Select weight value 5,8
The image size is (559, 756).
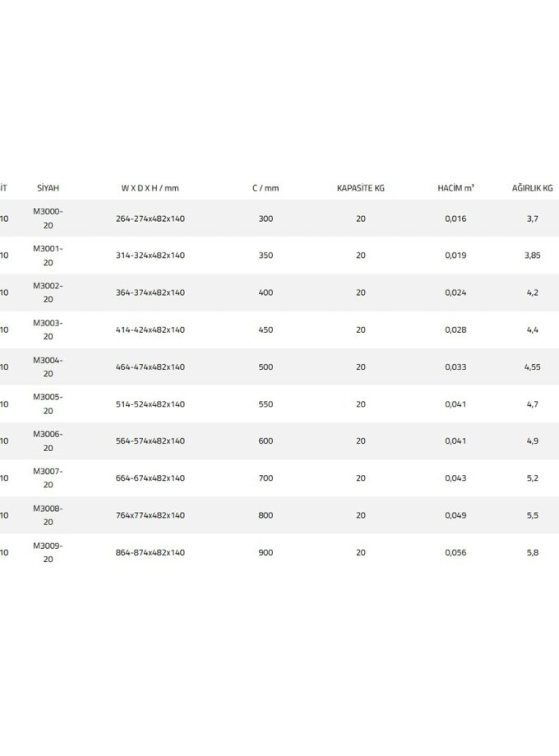[532, 552]
